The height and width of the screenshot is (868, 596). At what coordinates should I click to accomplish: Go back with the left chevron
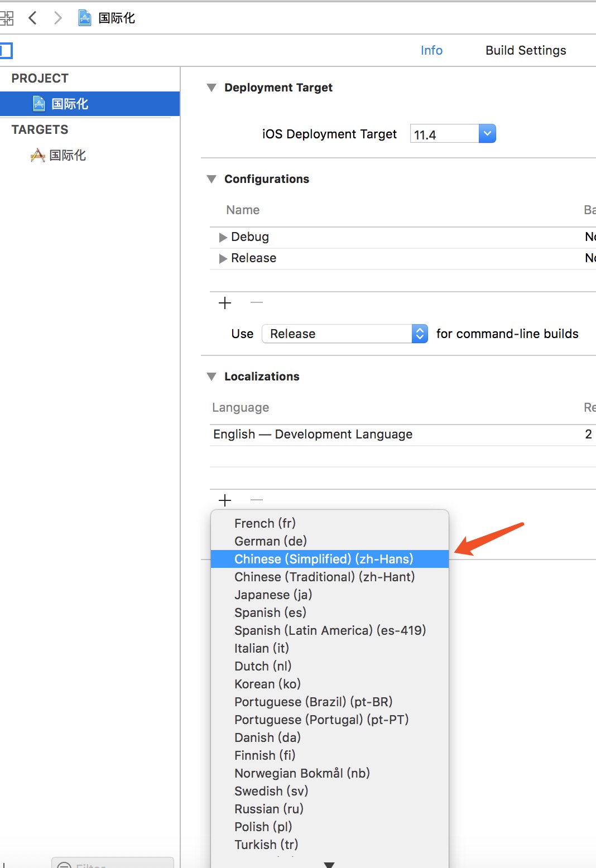[33, 18]
